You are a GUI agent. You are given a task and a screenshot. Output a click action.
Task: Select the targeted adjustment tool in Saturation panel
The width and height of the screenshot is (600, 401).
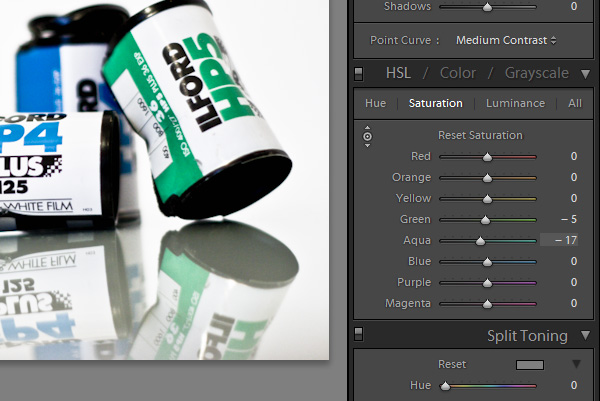click(367, 136)
